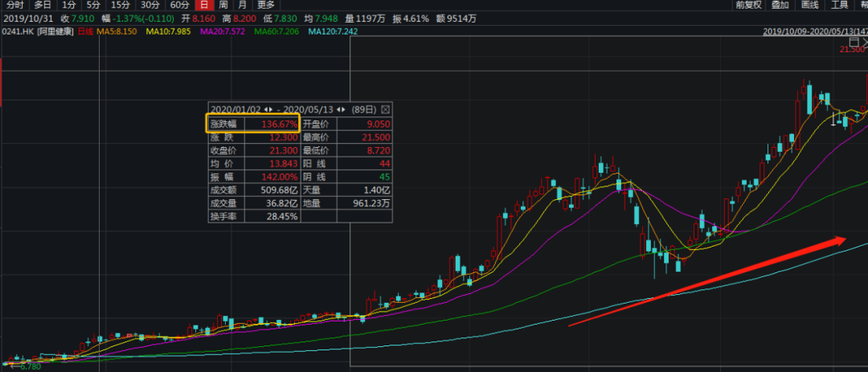The image size is (868, 372).
Task: Switch chart to 1分 period
Action: click(68, 5)
